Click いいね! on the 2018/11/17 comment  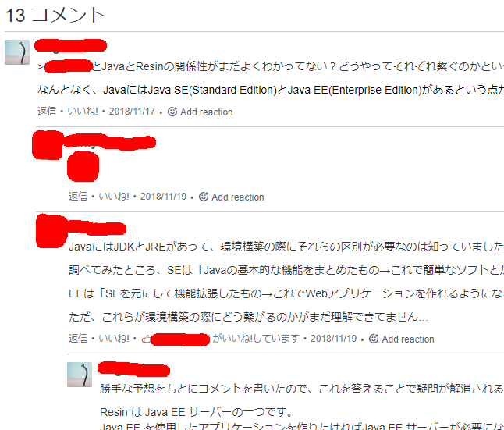[83, 112]
